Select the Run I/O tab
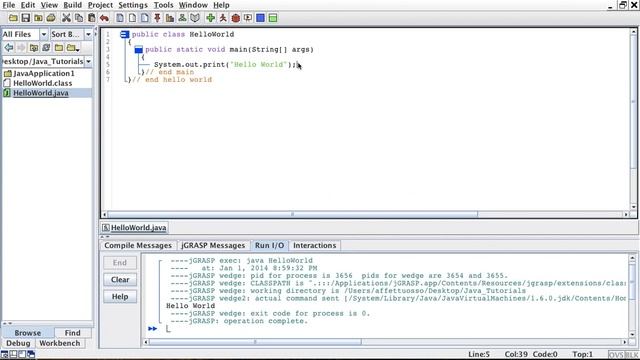 269,245
